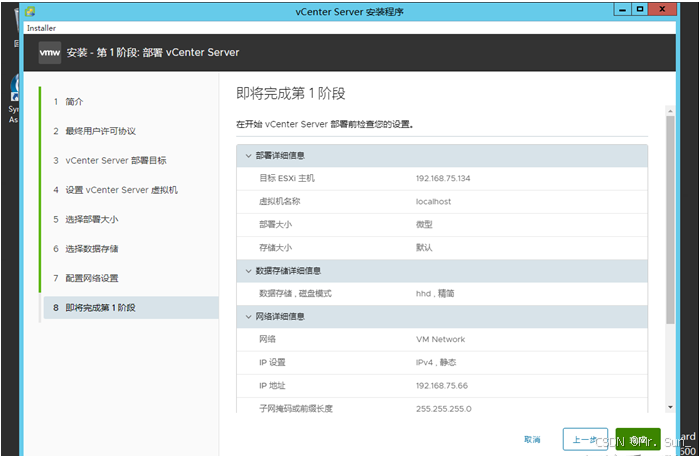Close the vCenter Server installer window
The height and width of the screenshot is (456, 699).
(x=662, y=9)
